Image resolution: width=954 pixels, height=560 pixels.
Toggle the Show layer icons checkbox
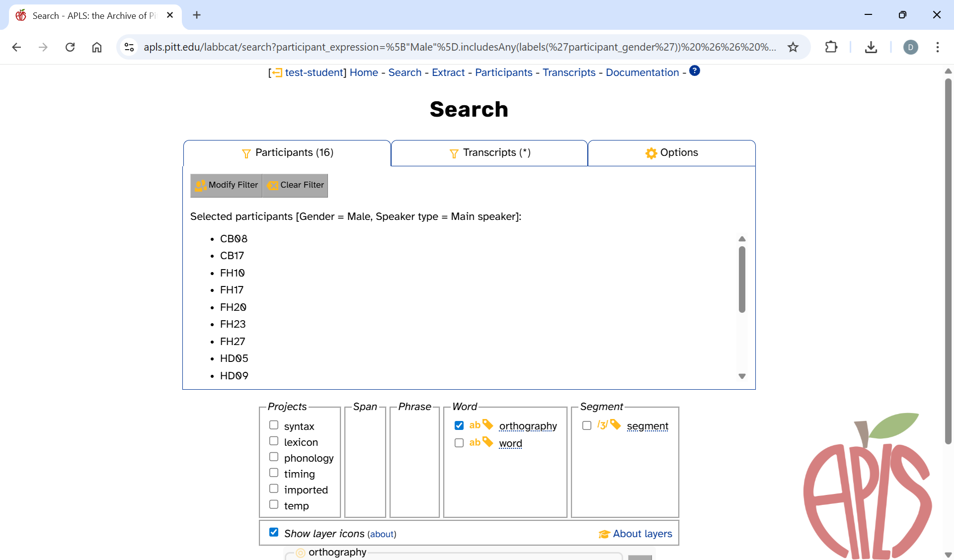(x=274, y=532)
